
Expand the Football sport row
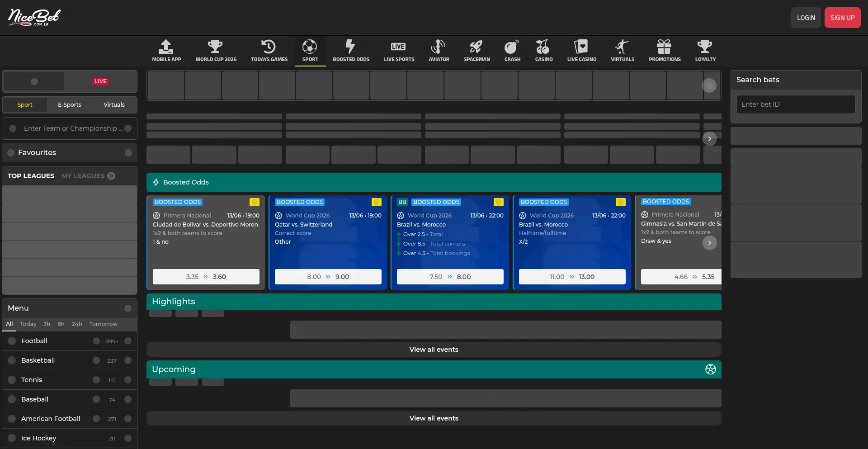point(70,341)
